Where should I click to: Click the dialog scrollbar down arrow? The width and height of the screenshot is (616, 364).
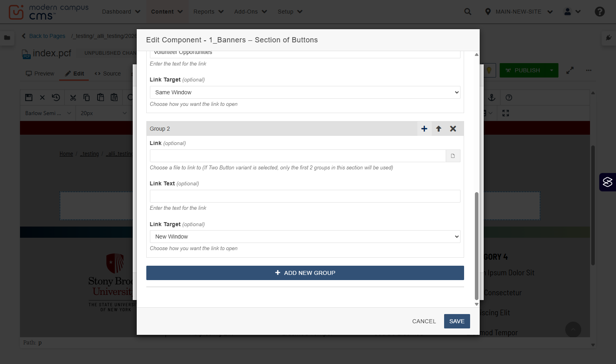pos(476,304)
